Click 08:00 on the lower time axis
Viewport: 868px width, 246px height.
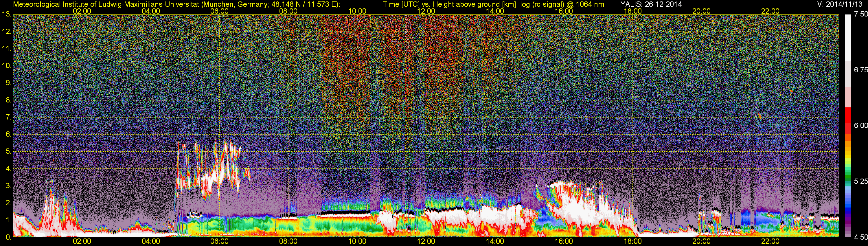pos(288,241)
